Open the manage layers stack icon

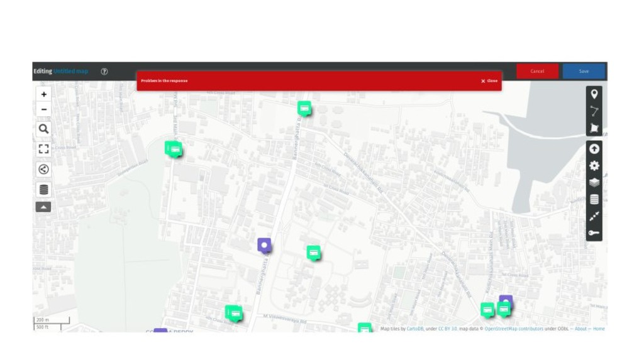pyautogui.click(x=594, y=183)
